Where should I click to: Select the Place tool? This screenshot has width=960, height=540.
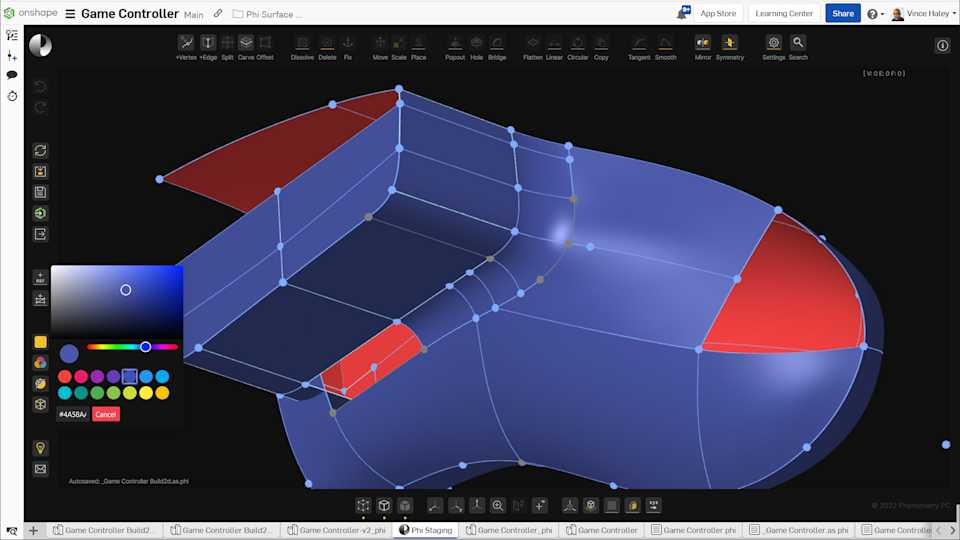pyautogui.click(x=419, y=47)
